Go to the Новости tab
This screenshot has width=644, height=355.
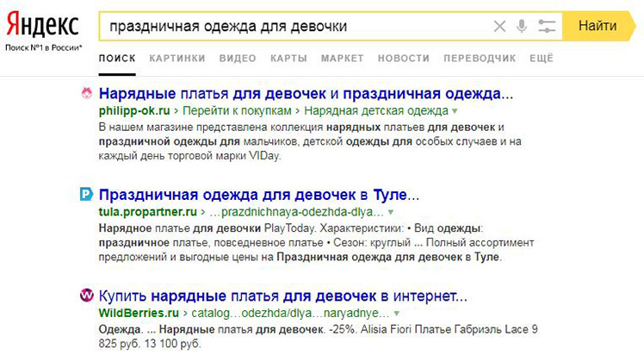[x=403, y=59]
